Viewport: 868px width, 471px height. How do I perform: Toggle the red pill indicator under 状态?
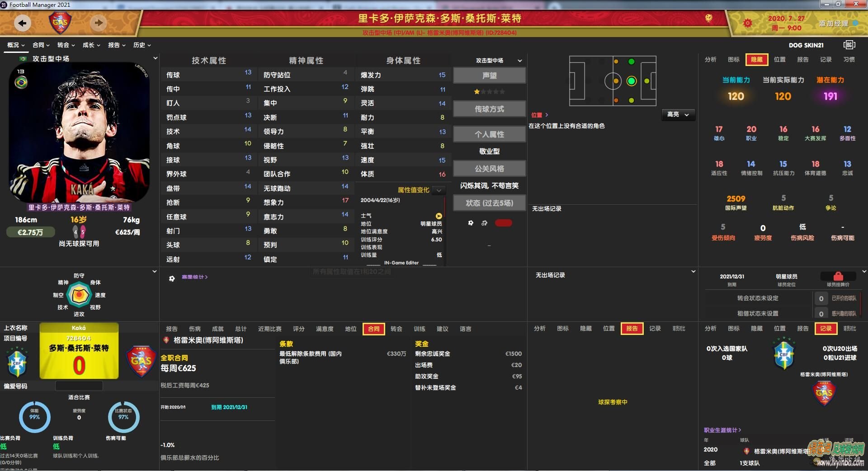(504, 223)
